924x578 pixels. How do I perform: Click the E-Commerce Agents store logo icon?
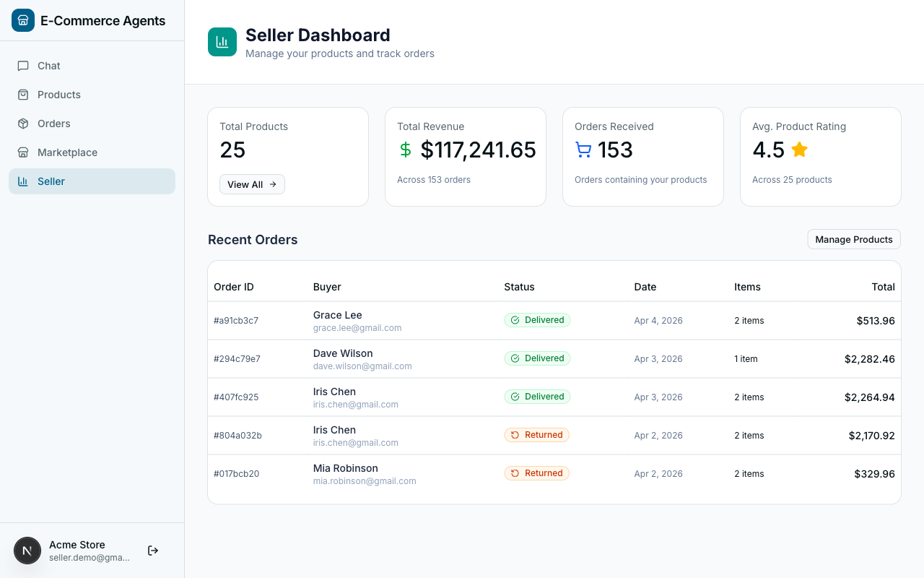click(22, 20)
